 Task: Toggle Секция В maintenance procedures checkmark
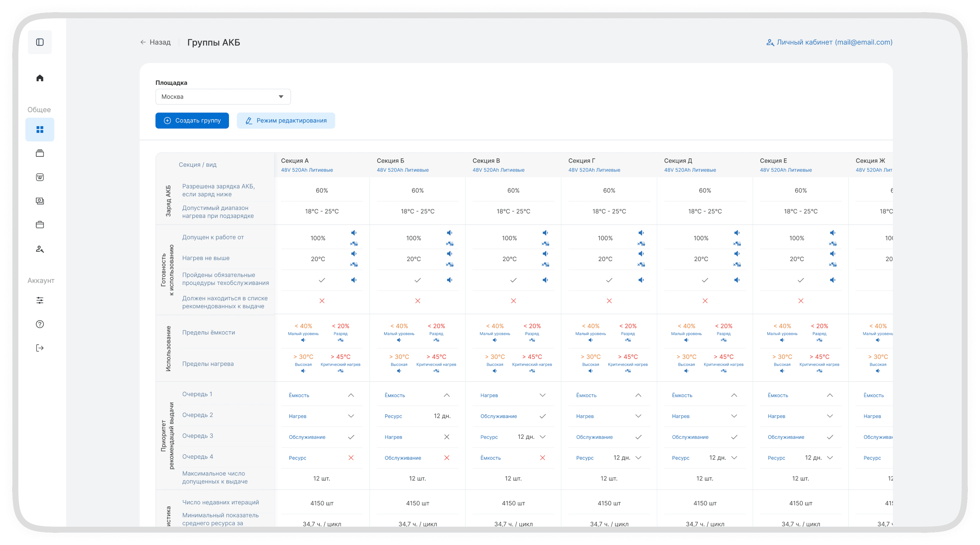513,280
